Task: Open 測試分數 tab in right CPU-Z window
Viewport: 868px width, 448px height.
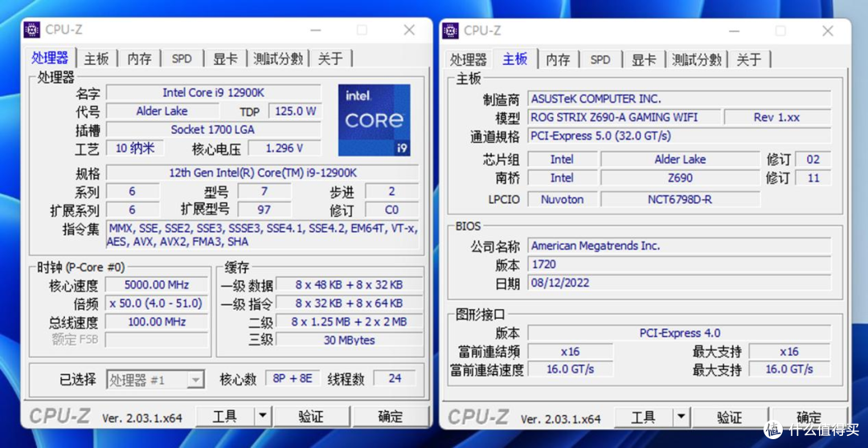Action: point(696,59)
